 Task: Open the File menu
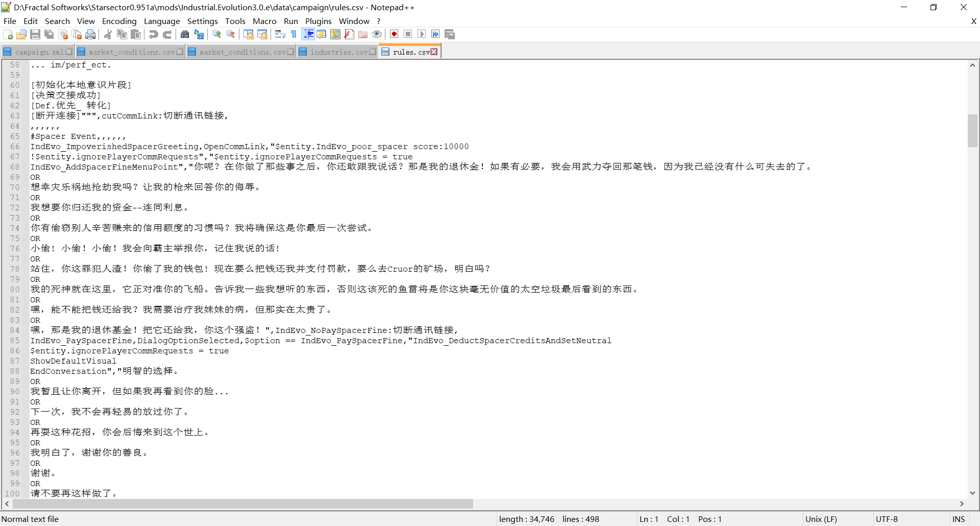coord(10,21)
